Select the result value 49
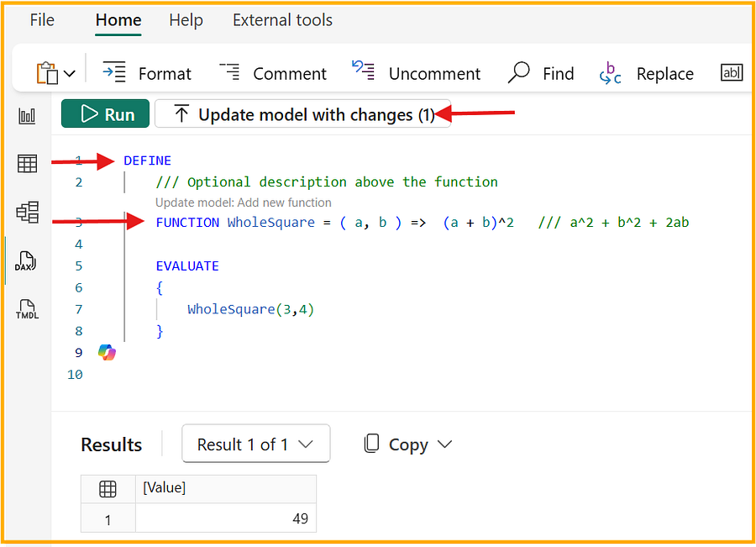This screenshot has height=547, width=756. (300, 519)
